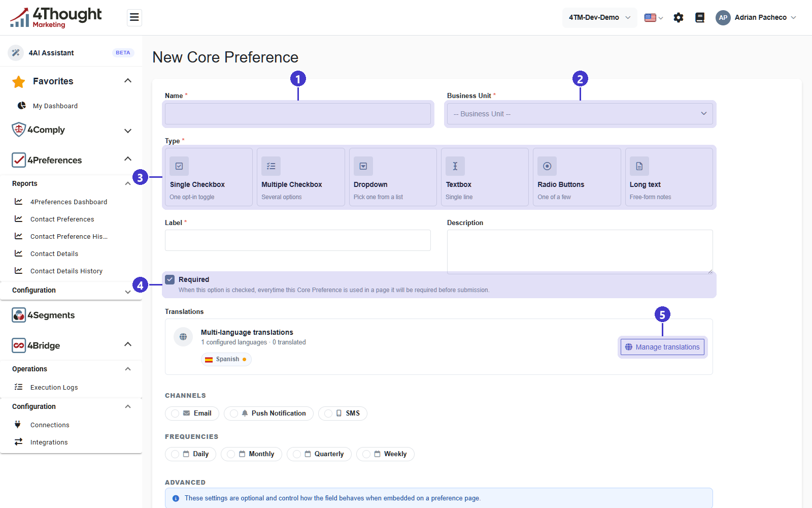Collapse the 4Preferences section
Viewport: 812px width, 508px height.
pos(128,159)
